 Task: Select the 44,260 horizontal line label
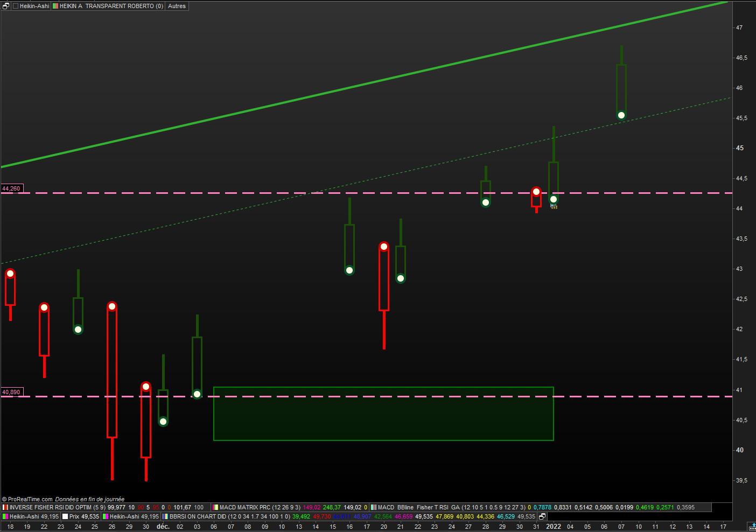(11, 188)
